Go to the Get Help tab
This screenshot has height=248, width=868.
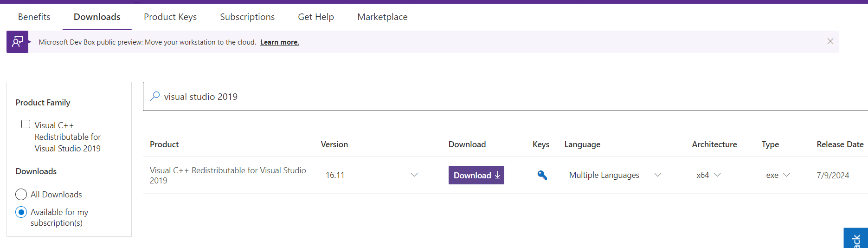[316, 17]
